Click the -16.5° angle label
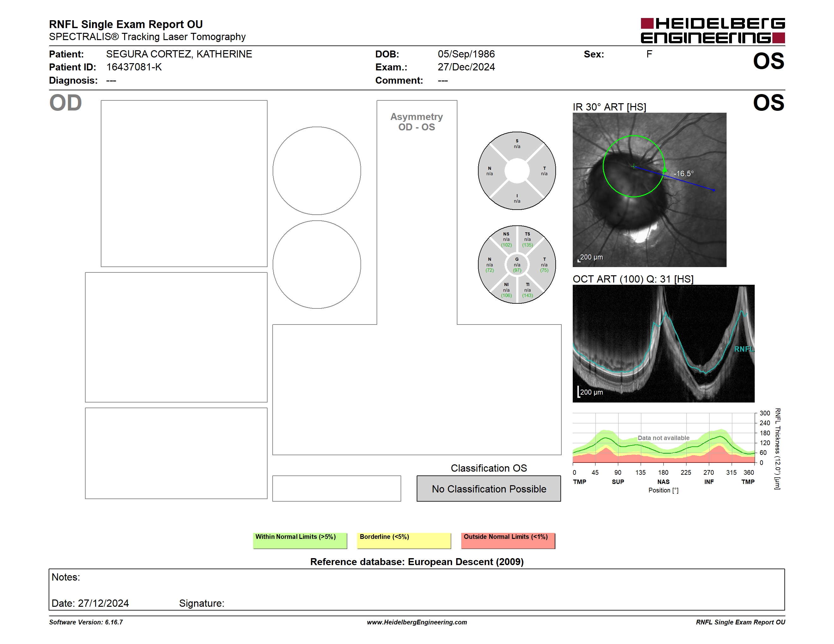The height and width of the screenshot is (644, 834). pos(684,173)
